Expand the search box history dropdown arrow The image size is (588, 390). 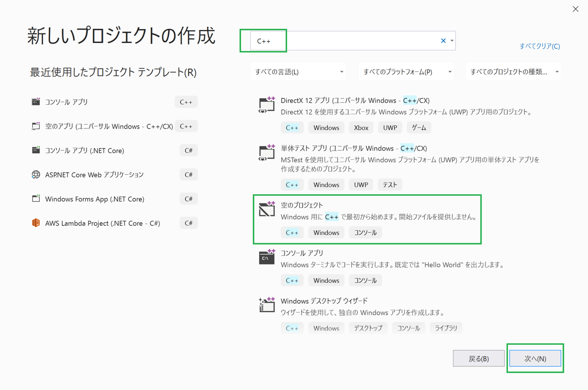coord(452,40)
